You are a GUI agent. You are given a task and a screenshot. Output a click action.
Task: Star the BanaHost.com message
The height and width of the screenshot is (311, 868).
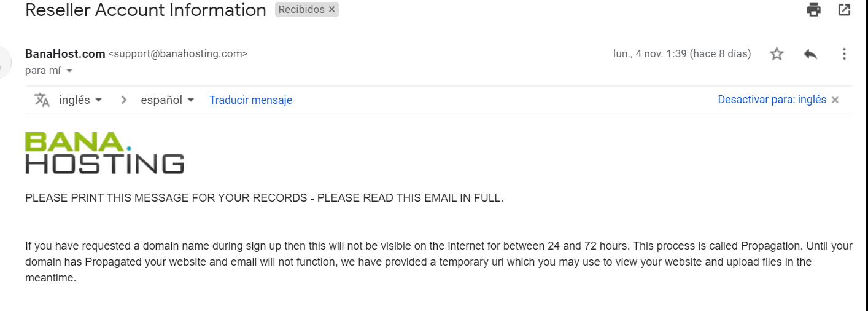click(777, 54)
